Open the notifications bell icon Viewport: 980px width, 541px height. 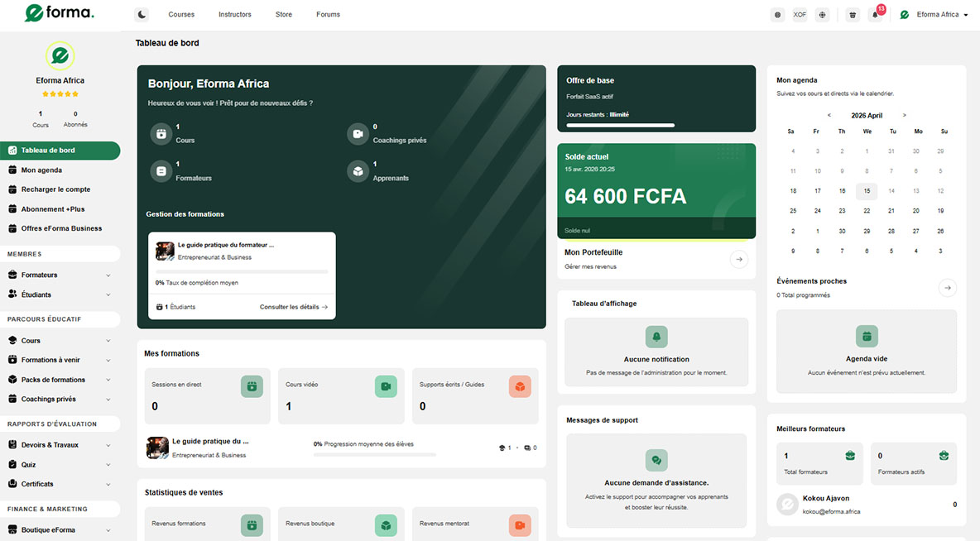click(x=875, y=15)
